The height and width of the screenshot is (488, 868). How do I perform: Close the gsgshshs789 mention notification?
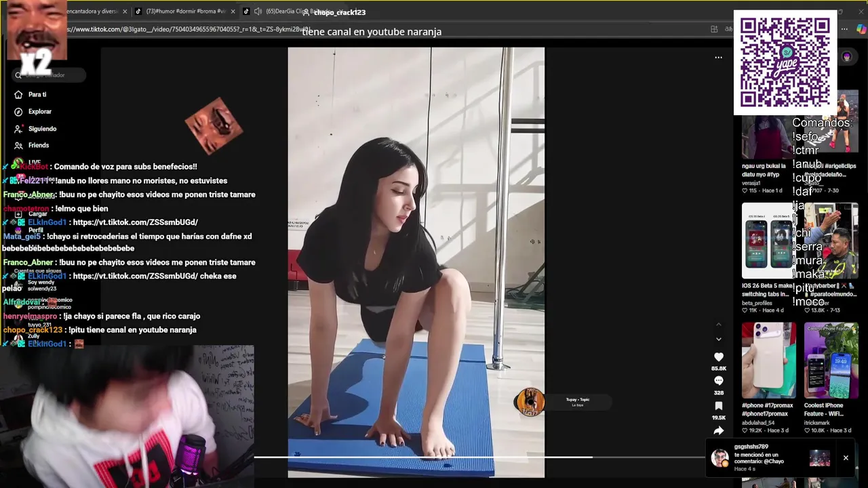point(846,458)
